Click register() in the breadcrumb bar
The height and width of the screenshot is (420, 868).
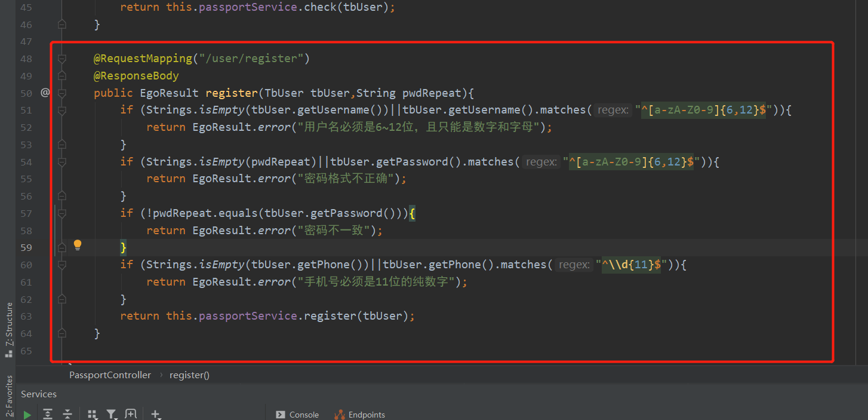tap(189, 375)
